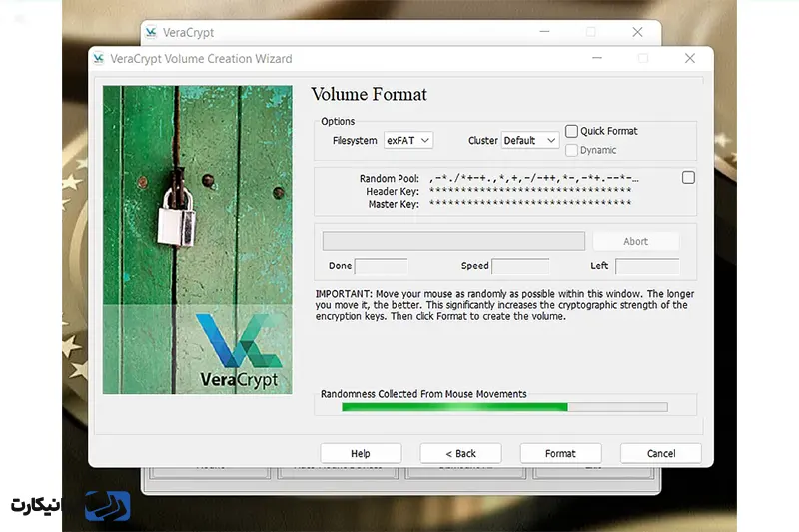Click the Abort button
Screen dimensions: 799x532
tap(636, 241)
